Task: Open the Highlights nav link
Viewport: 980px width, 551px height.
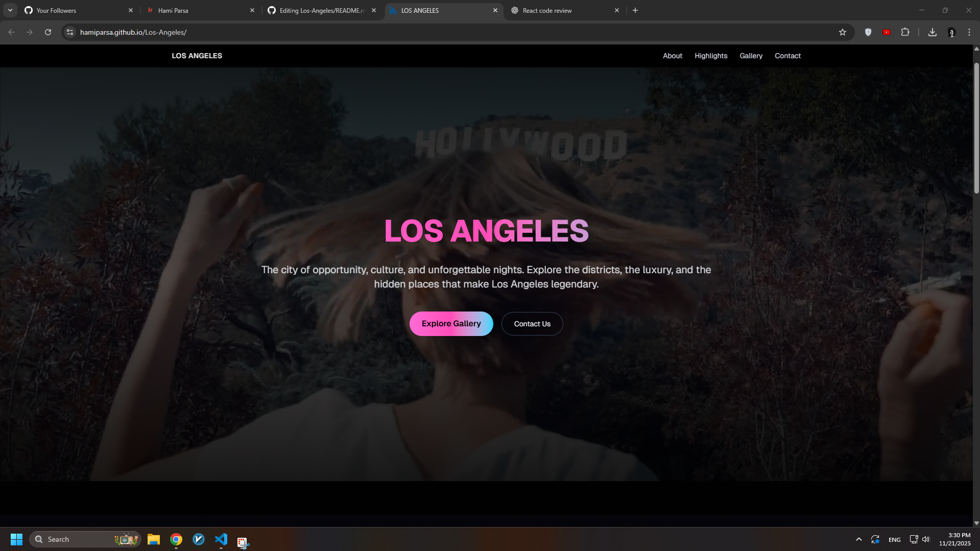Action: 711,56
